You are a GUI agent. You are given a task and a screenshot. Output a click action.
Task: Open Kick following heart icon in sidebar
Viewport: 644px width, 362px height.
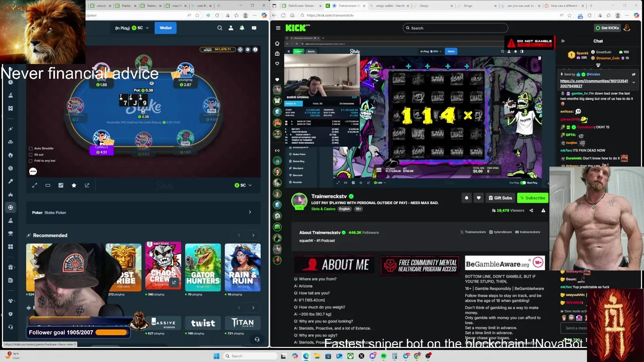277,64
